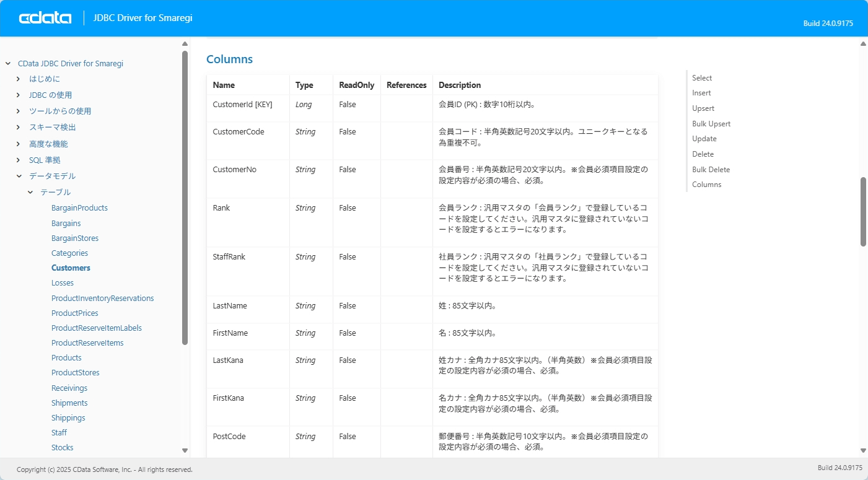Open the Bargains table page
Image resolution: width=868 pixels, height=480 pixels.
(x=66, y=223)
